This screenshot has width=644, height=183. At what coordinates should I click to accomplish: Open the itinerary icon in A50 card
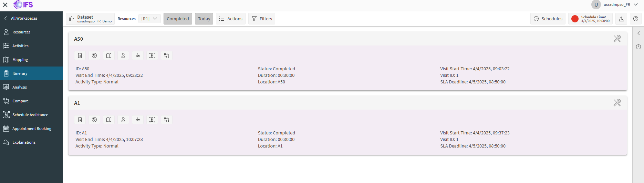[80, 55]
